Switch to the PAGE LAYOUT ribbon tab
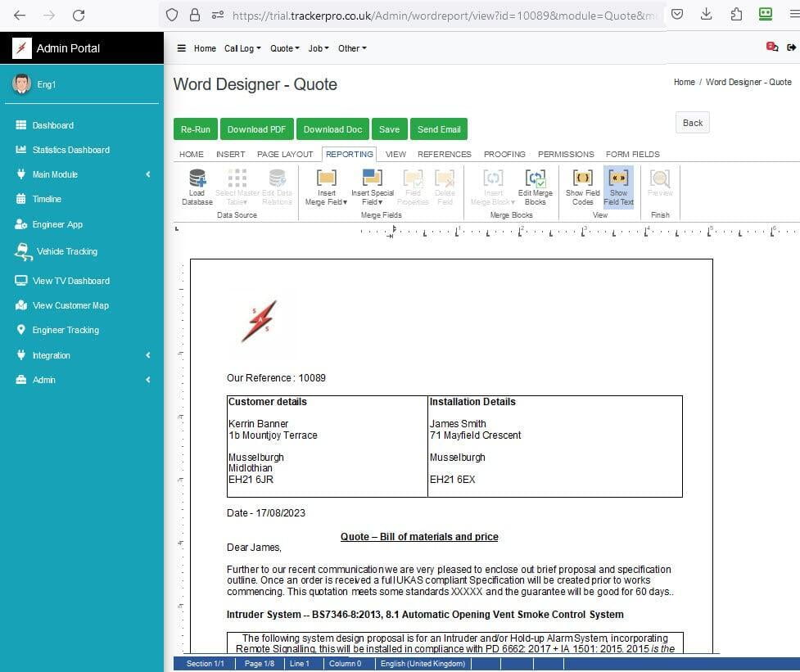Viewport: 800px width, 672px height. click(x=285, y=154)
